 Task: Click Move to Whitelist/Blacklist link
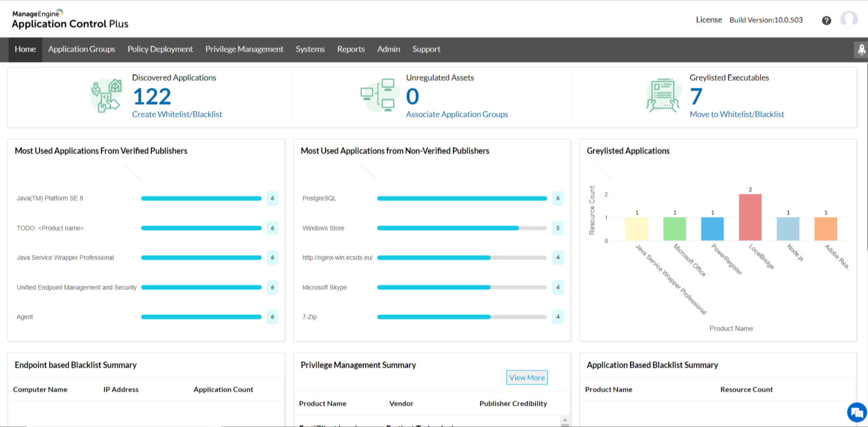737,115
